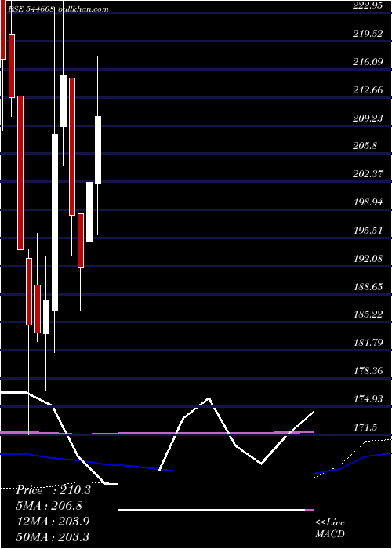Viewport: 392px width, 549px height.
Task: Click the 192.08 price axis label
Action: tap(368, 258)
